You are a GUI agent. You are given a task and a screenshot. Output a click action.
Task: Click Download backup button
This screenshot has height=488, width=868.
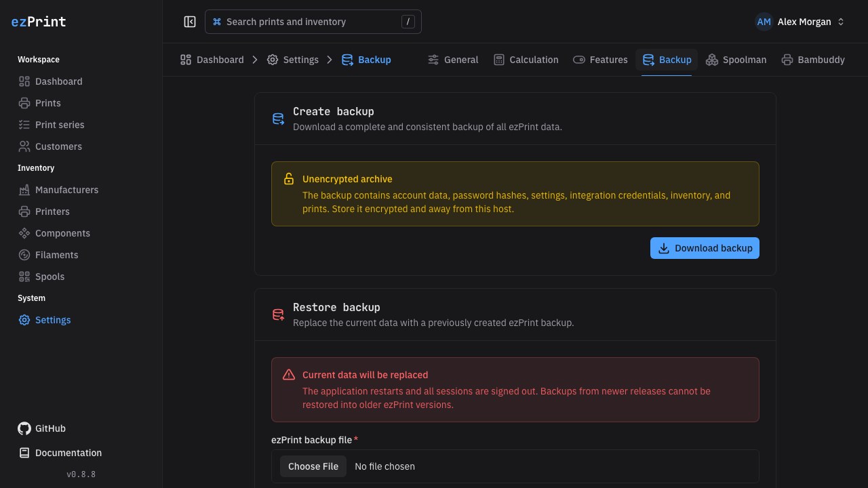coord(705,248)
